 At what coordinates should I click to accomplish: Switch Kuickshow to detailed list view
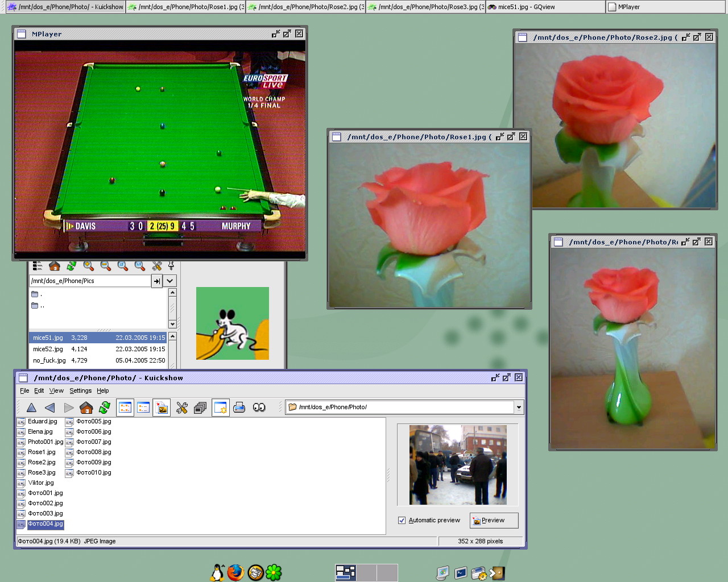coord(143,408)
